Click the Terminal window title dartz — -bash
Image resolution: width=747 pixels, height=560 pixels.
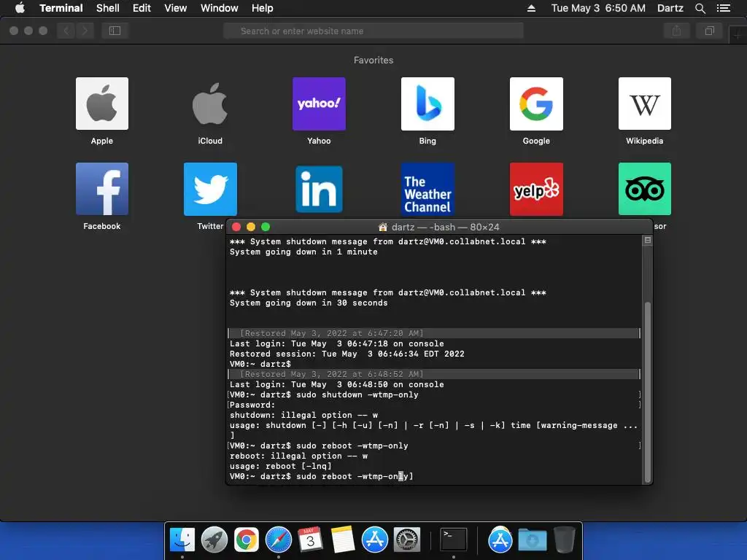coord(438,227)
